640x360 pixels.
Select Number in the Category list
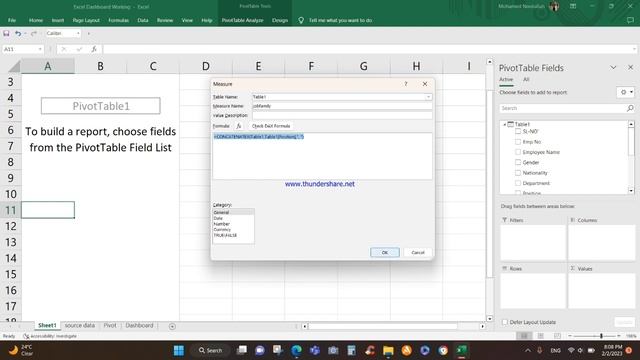pyautogui.click(x=222, y=224)
